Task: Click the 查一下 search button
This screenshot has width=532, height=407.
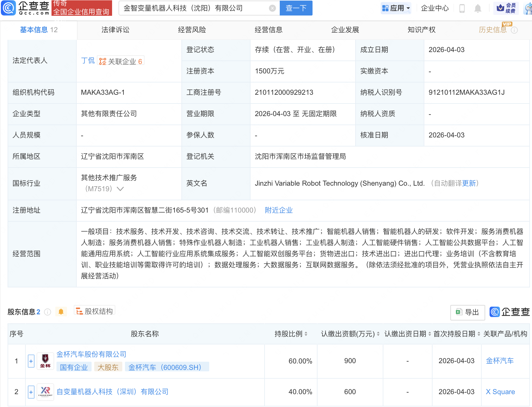Action: (x=296, y=8)
